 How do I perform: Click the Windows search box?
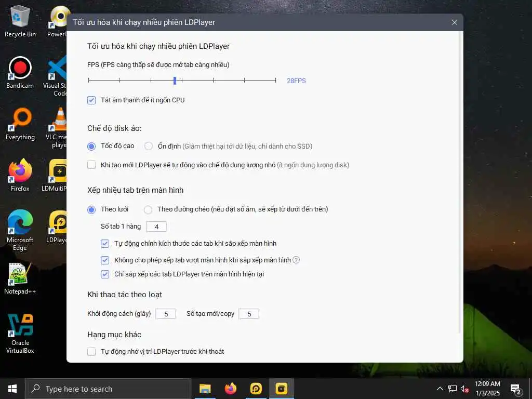click(x=108, y=389)
